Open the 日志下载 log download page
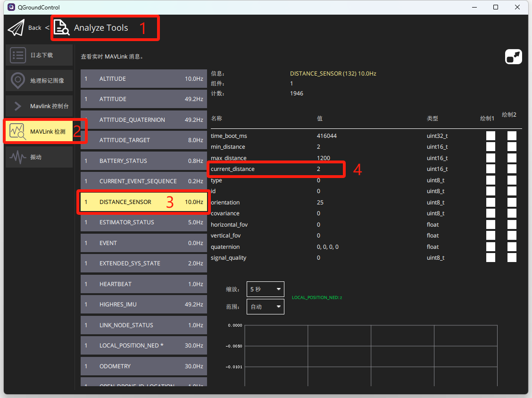The height and width of the screenshot is (398, 532). [39, 55]
